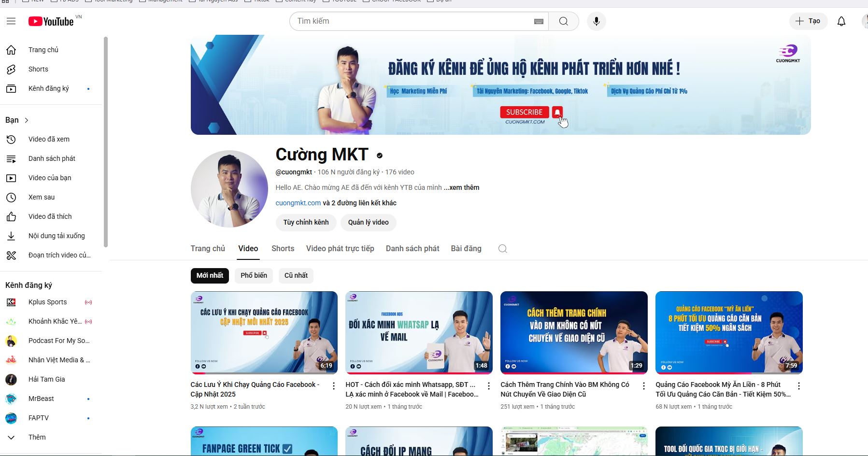Expand channel description with xem thêm
Image resolution: width=868 pixels, height=456 pixels.
pos(462,187)
